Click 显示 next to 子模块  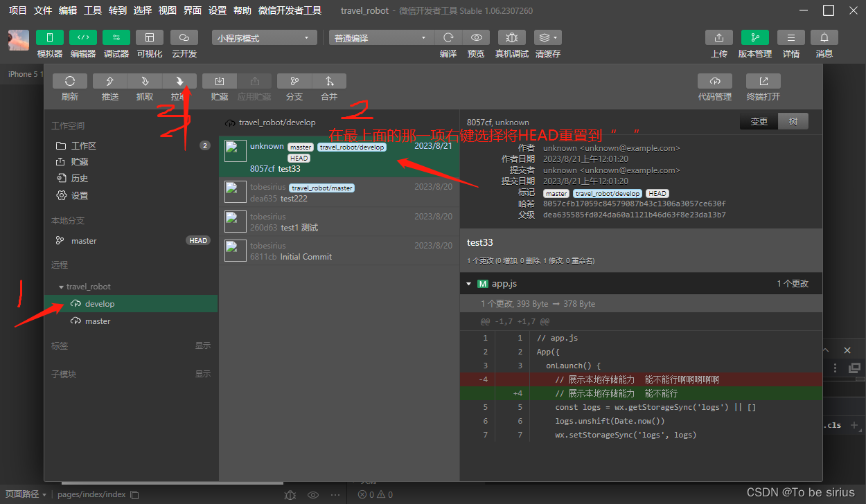[203, 374]
